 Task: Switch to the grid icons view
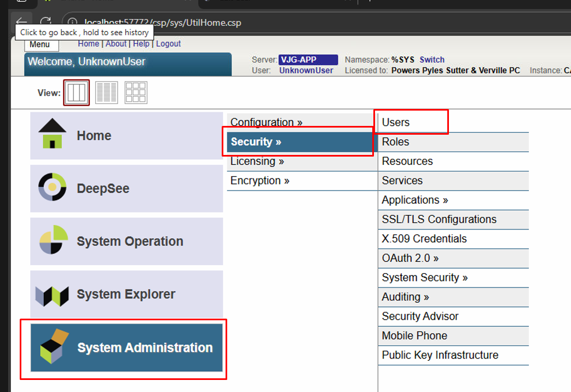135,93
